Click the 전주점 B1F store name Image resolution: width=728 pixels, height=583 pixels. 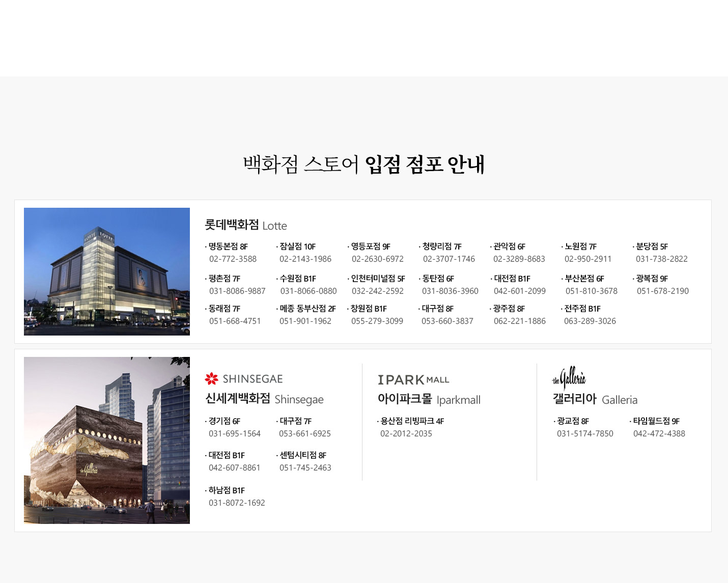tap(582, 309)
